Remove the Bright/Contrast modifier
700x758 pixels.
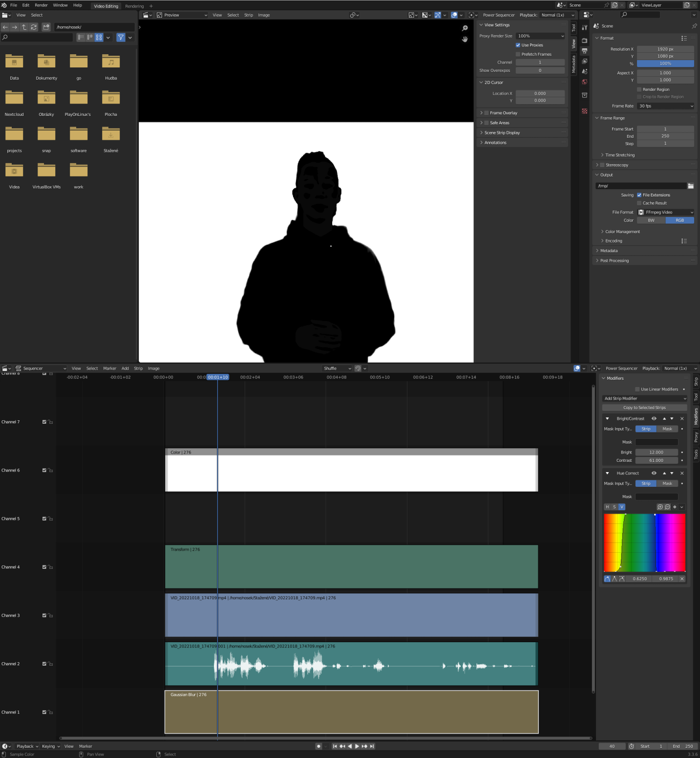(x=682, y=419)
